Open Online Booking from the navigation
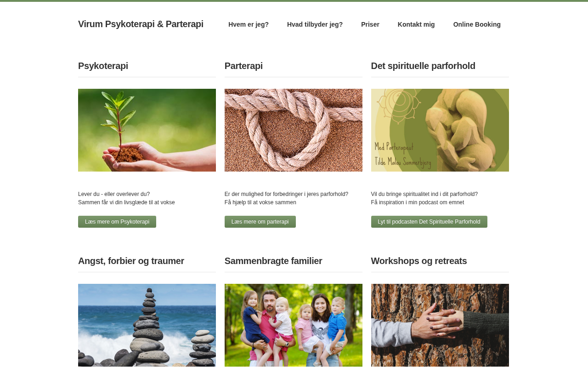 pos(477,24)
